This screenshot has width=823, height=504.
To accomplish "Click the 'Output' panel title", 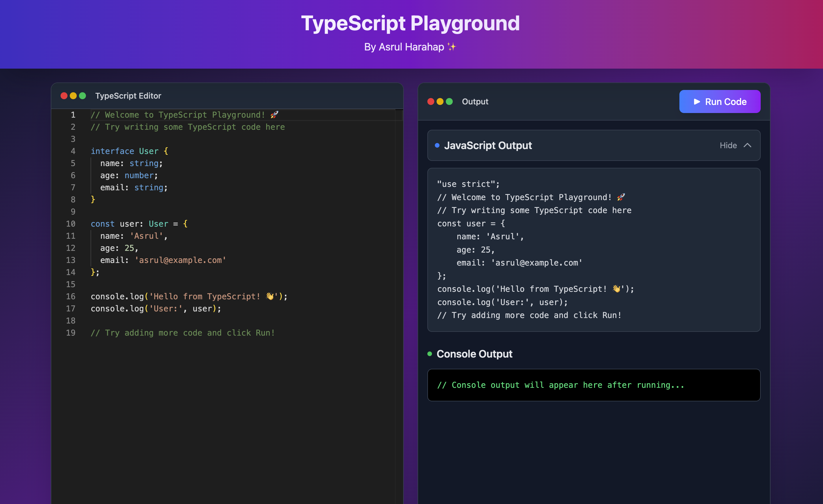I will click(475, 101).
